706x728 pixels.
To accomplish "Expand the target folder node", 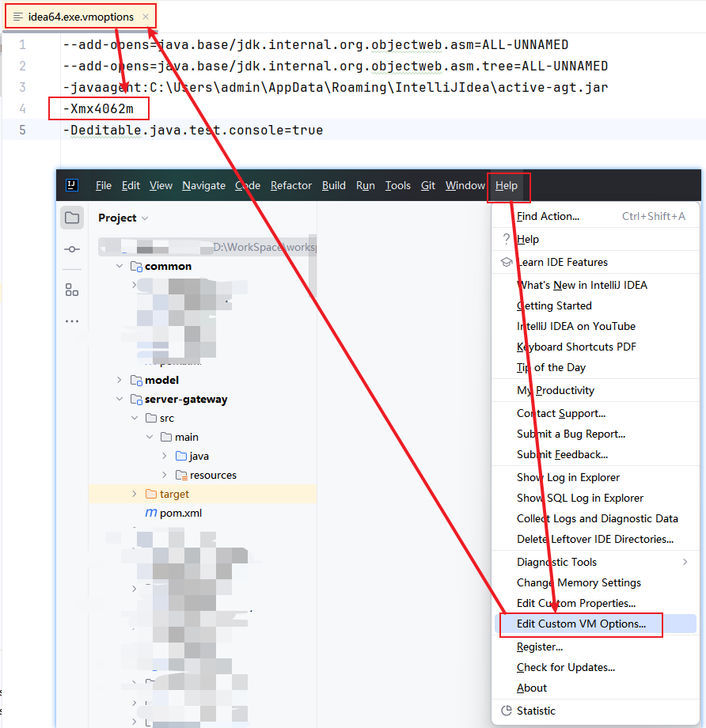I will [x=135, y=494].
